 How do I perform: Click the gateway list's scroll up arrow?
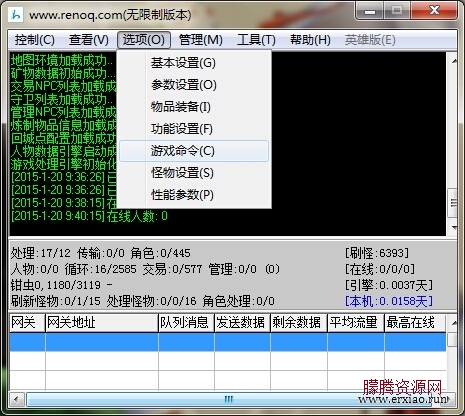click(454, 323)
